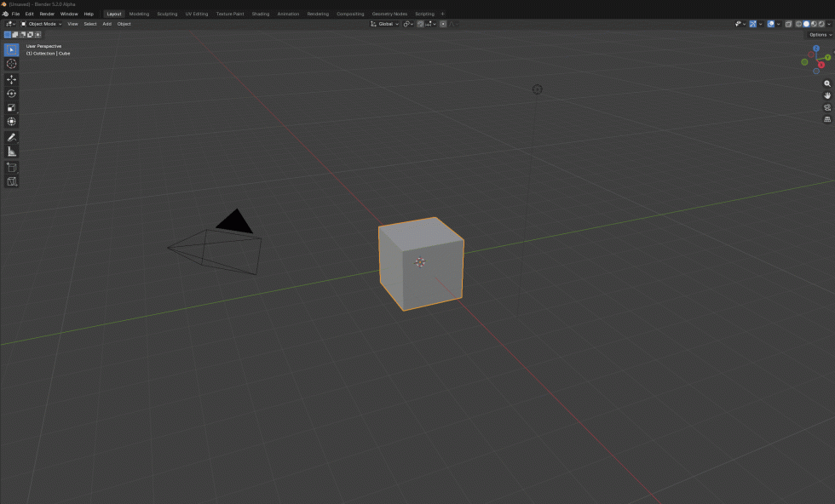Switch to the Modeling workspace tab
This screenshot has height=504, width=835.
[139, 14]
